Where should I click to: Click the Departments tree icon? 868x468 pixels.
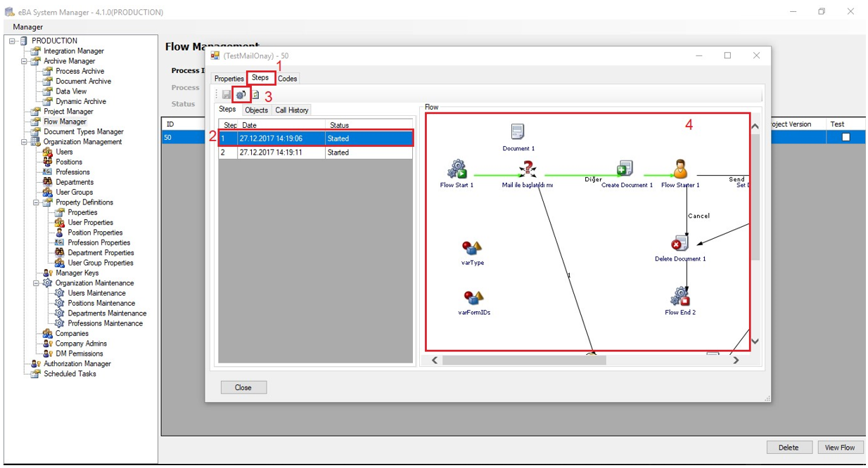point(48,182)
